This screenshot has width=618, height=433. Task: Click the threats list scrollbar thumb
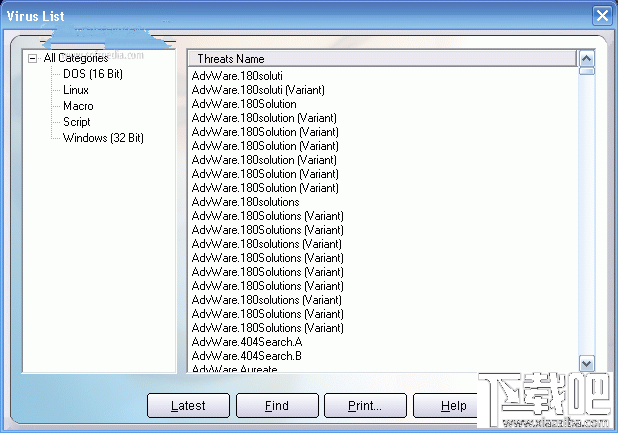586,71
